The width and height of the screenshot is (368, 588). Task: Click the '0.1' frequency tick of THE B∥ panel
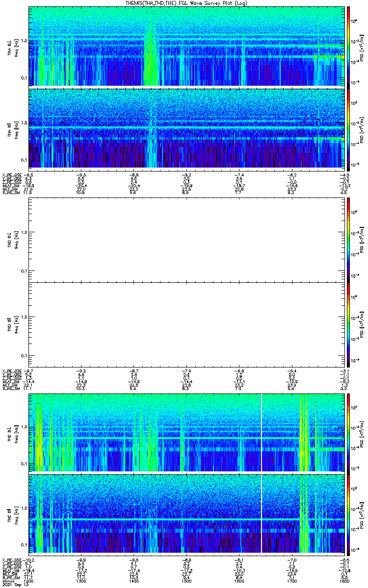click(25, 545)
